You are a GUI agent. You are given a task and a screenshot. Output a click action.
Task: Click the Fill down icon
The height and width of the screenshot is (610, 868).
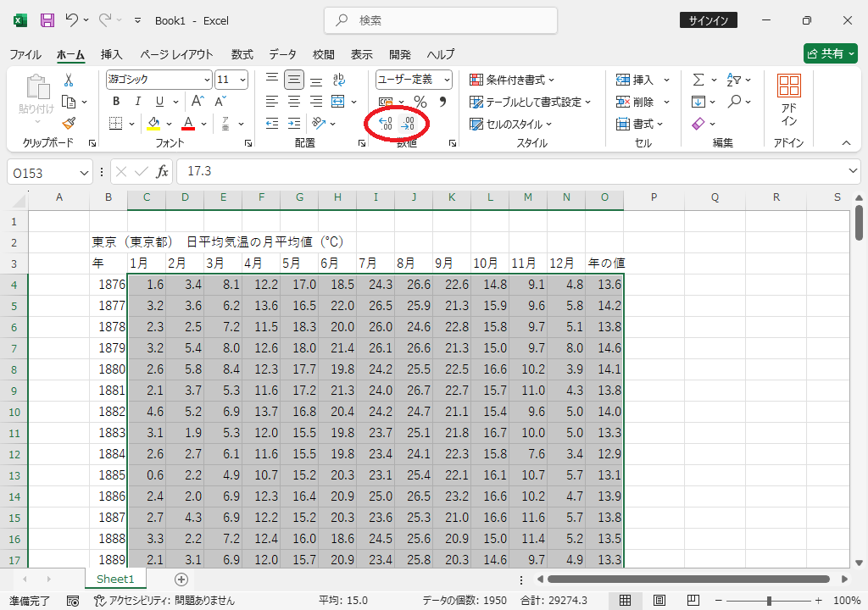coord(698,102)
